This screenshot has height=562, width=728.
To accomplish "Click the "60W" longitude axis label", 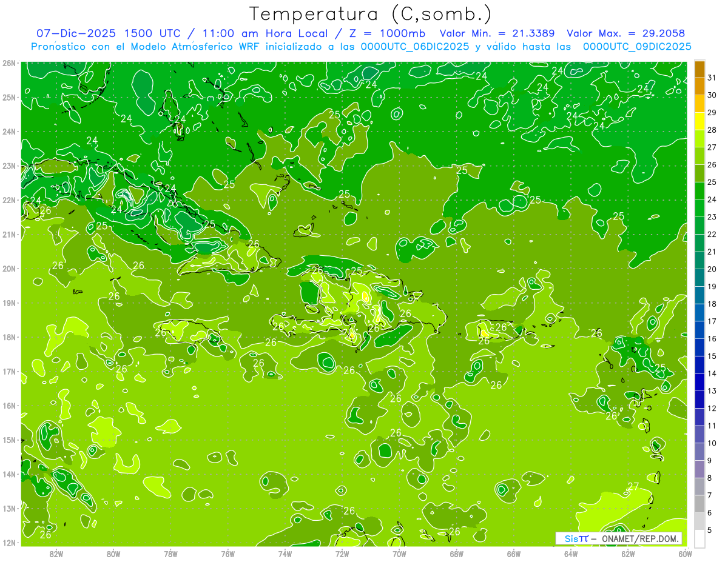I will [x=686, y=554].
